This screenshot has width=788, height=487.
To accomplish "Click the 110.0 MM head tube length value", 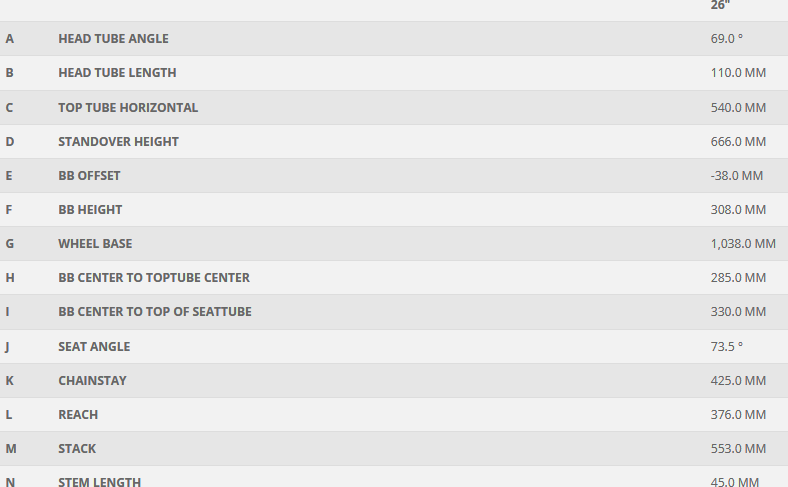I will [x=738, y=73].
